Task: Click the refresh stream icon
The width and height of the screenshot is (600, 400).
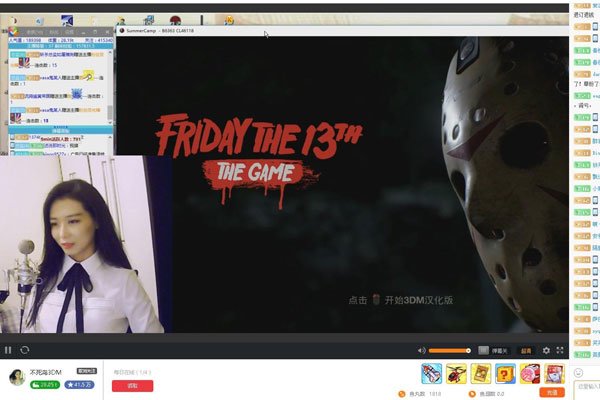Action: pyautogui.click(x=24, y=350)
